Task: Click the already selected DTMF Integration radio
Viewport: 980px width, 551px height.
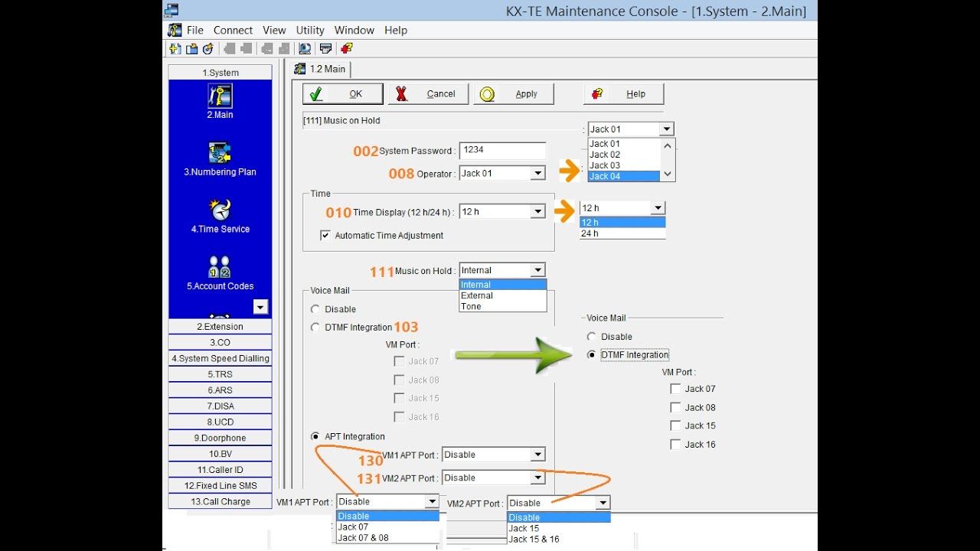Action: point(591,355)
